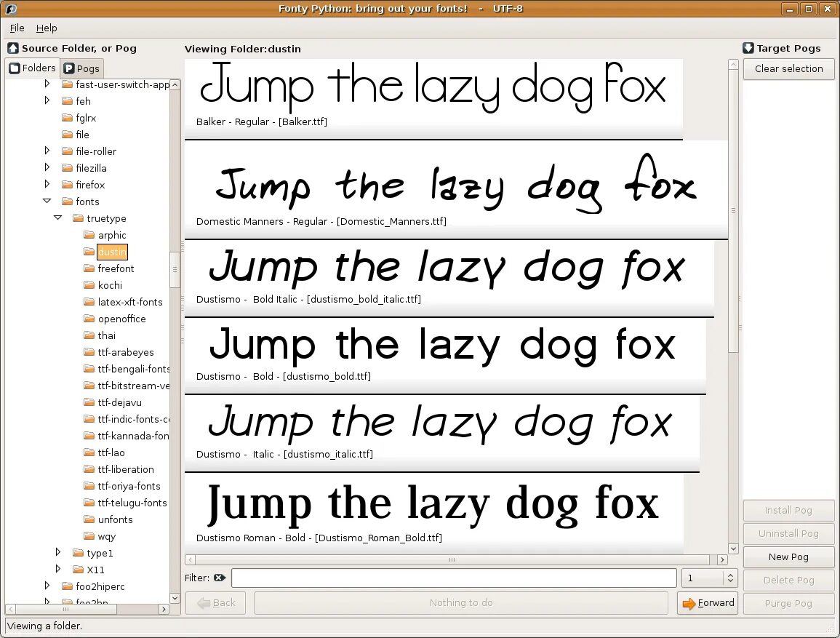Click the X11 folder icon
The height and width of the screenshot is (638, 840).
click(x=79, y=570)
